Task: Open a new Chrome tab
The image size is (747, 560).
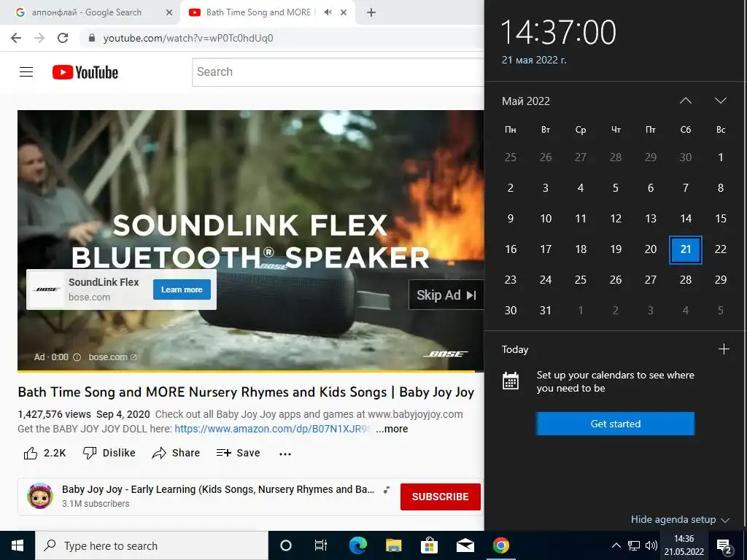Action: click(371, 12)
